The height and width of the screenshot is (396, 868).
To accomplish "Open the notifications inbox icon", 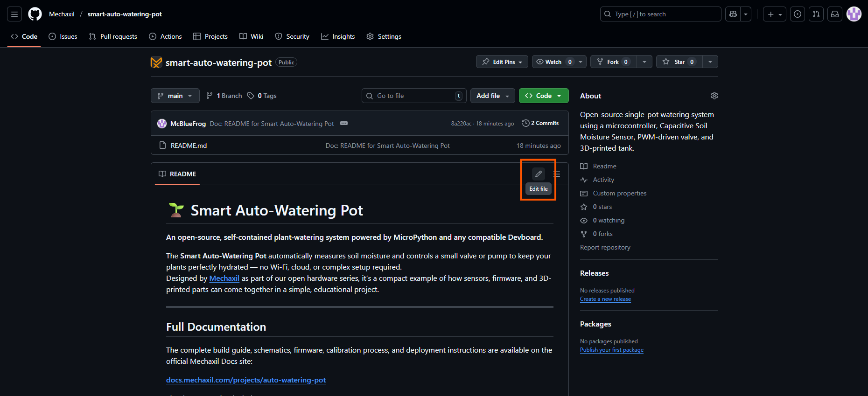I will point(835,14).
